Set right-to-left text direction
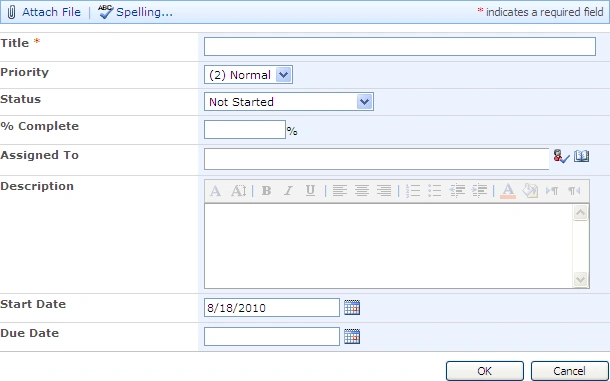Screen dimensions: 610x381 (x=574, y=191)
